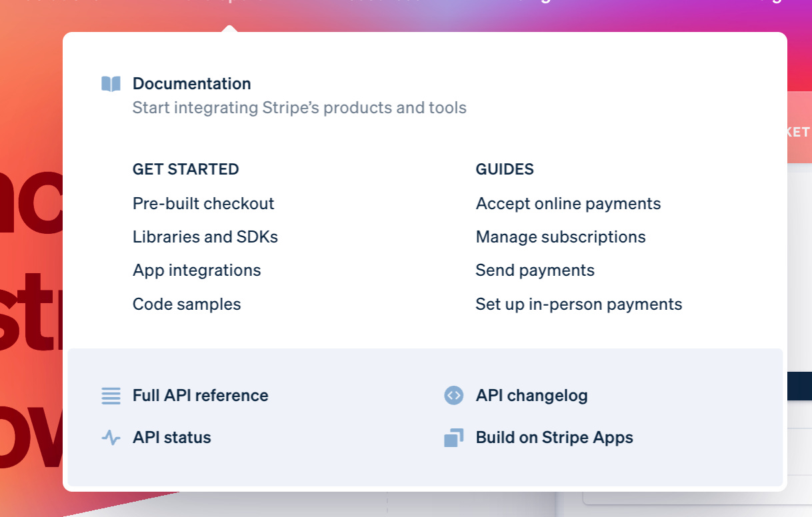Select Send payments guide
This screenshot has width=812, height=517.
(535, 270)
